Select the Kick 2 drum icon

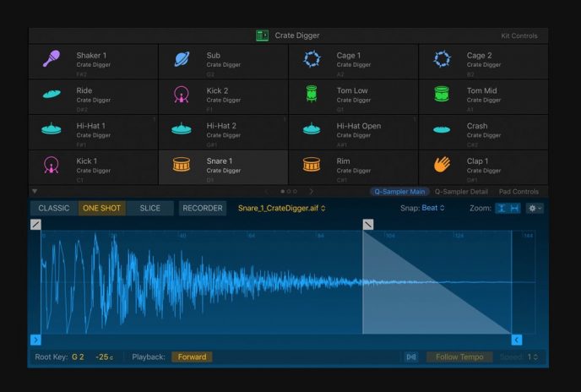click(x=182, y=94)
